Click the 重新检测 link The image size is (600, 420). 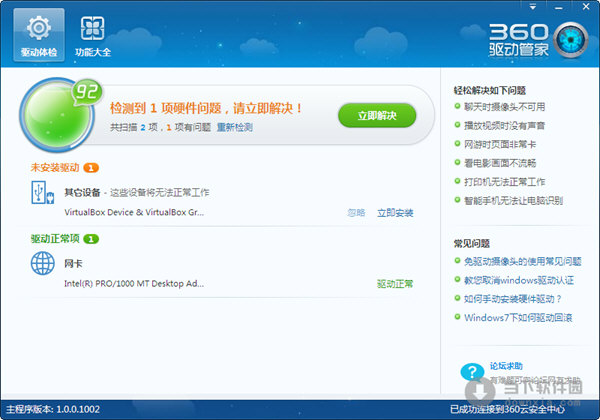click(x=235, y=127)
